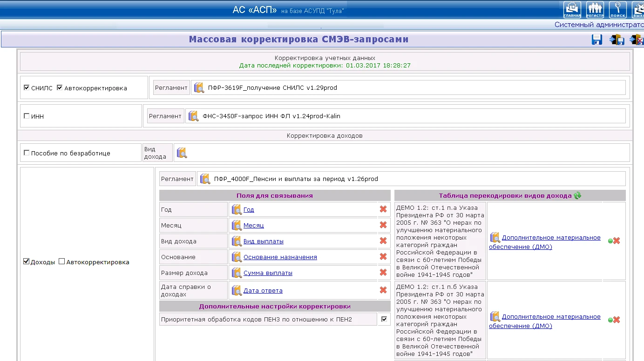Open lookup icon for СНИЛС Регламент field
The width and height of the screenshot is (644, 361).
(x=199, y=87)
